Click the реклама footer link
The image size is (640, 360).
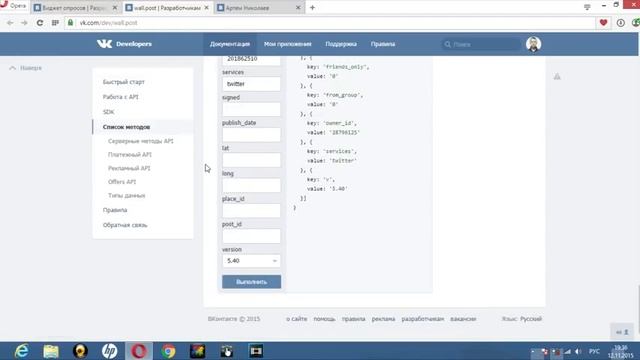tap(383, 319)
